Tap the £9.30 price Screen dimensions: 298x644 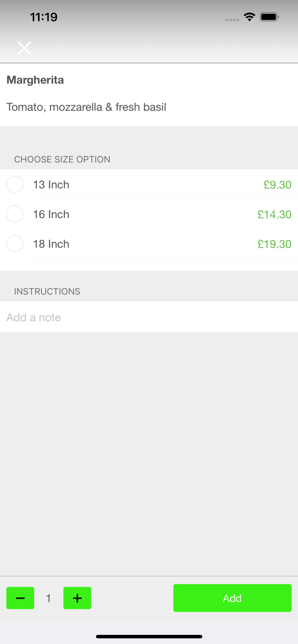click(x=277, y=185)
